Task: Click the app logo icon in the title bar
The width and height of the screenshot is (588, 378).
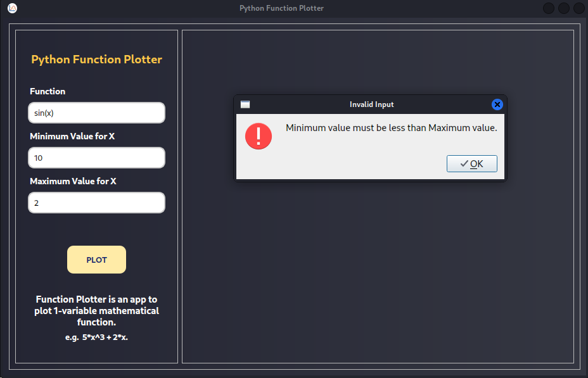Action: 13,8
